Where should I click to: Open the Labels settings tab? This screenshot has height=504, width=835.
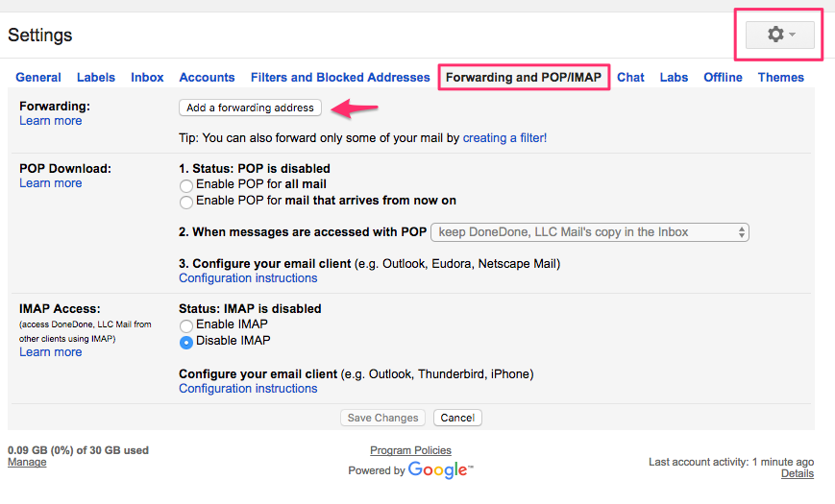(x=96, y=78)
